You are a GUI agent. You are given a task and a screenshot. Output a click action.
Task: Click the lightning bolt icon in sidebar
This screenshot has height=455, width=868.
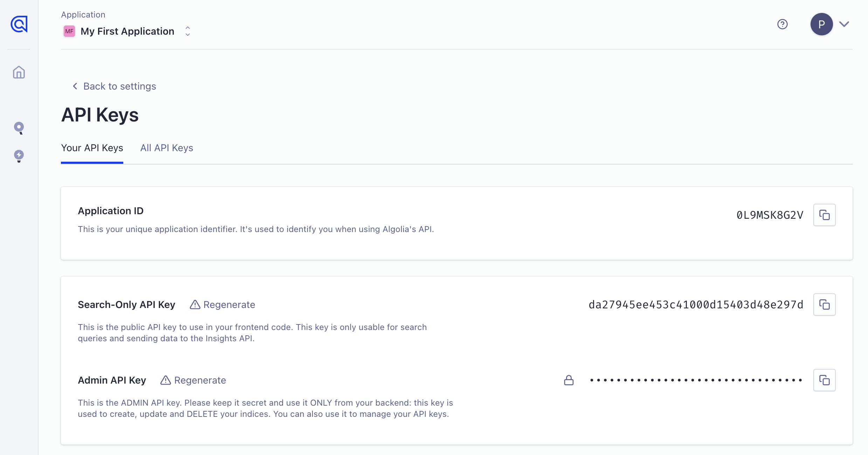coord(19,155)
